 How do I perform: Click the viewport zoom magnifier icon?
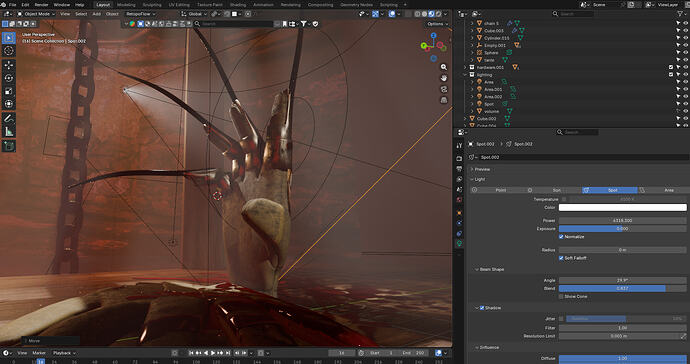(444, 67)
